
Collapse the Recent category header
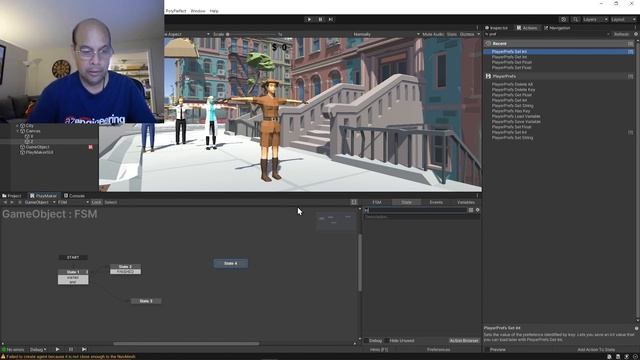point(559,43)
